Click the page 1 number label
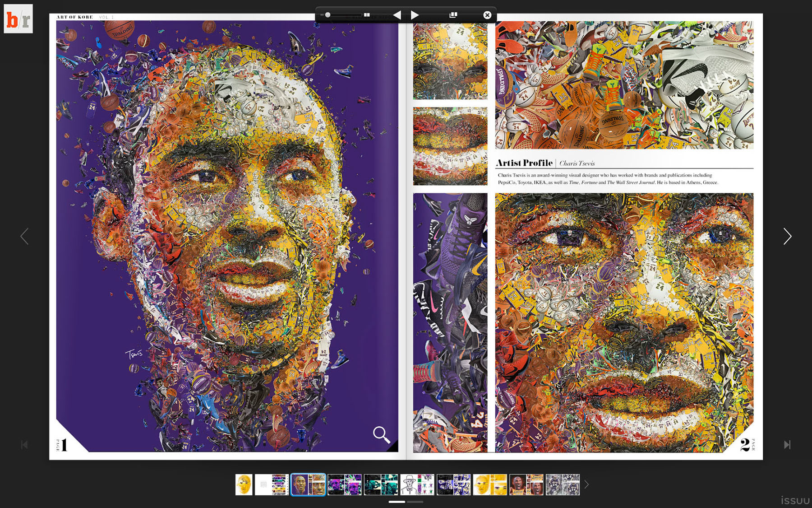 click(62, 445)
